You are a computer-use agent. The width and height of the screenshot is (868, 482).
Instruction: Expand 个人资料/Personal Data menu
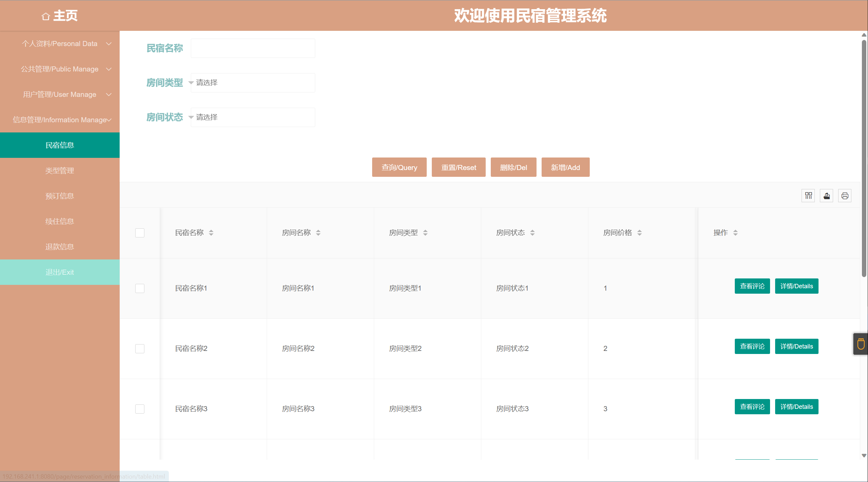point(60,44)
